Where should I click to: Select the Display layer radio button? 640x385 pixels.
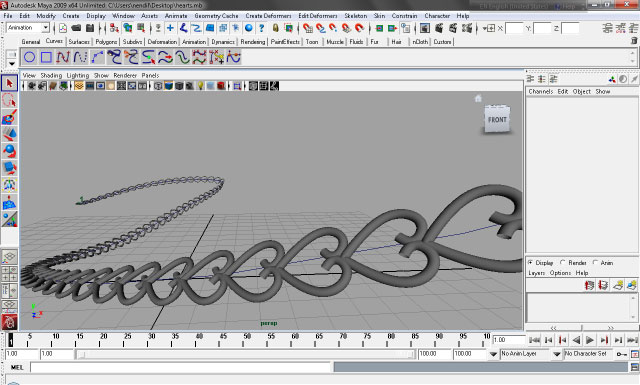coord(530,263)
